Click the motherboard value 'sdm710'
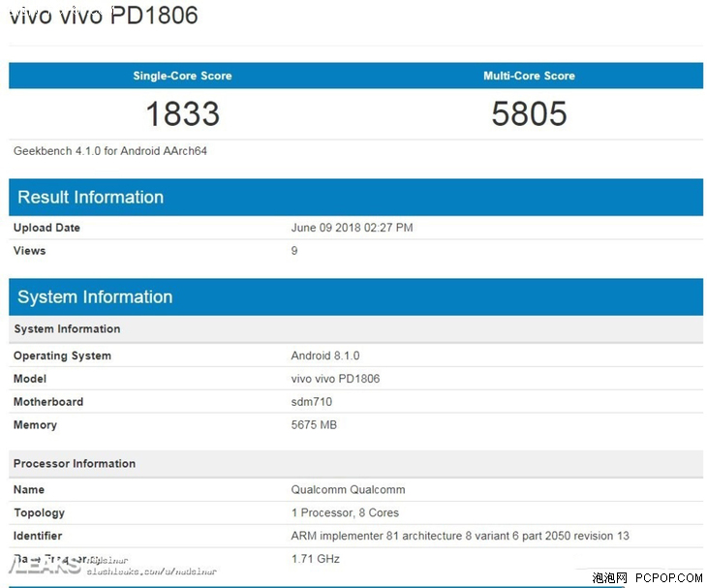This screenshot has height=588, width=707. [x=312, y=402]
